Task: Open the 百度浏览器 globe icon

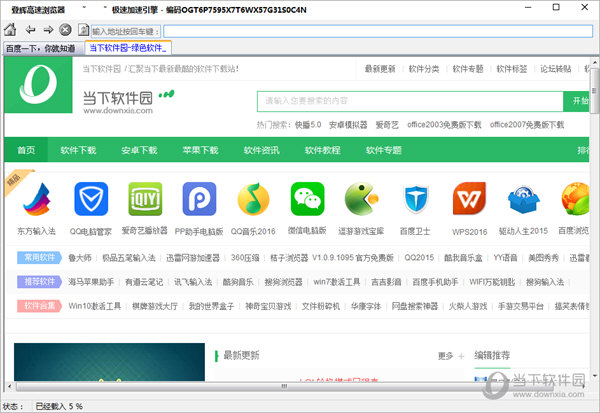Action: pos(575,199)
